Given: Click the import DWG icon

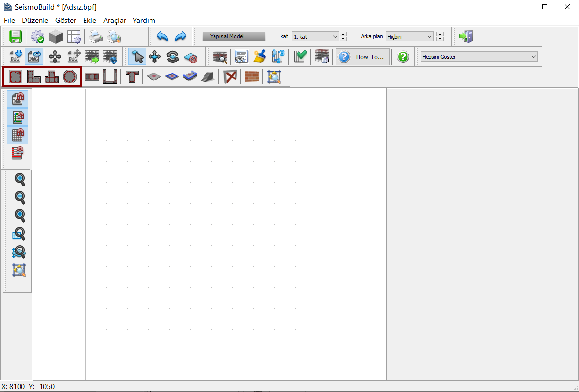Looking at the screenshot, I should [x=16, y=57].
